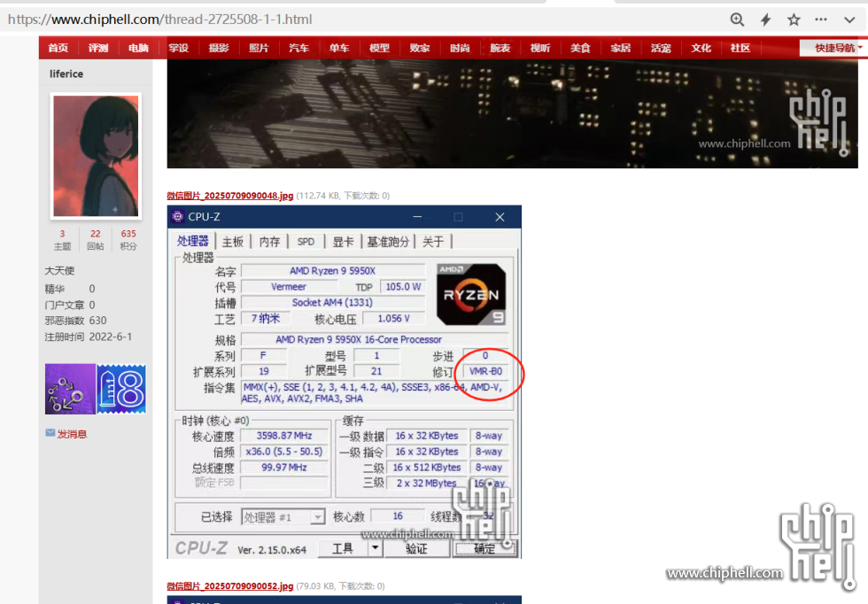Click the 工具 button in CPU-Z

(x=343, y=548)
